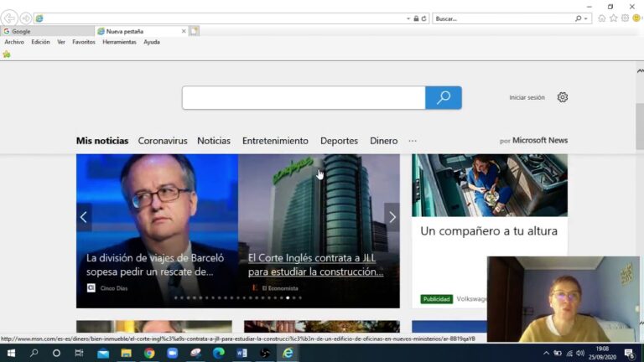Click the volume speaker tray icon
The width and height of the screenshot is (644, 362).
580,353
